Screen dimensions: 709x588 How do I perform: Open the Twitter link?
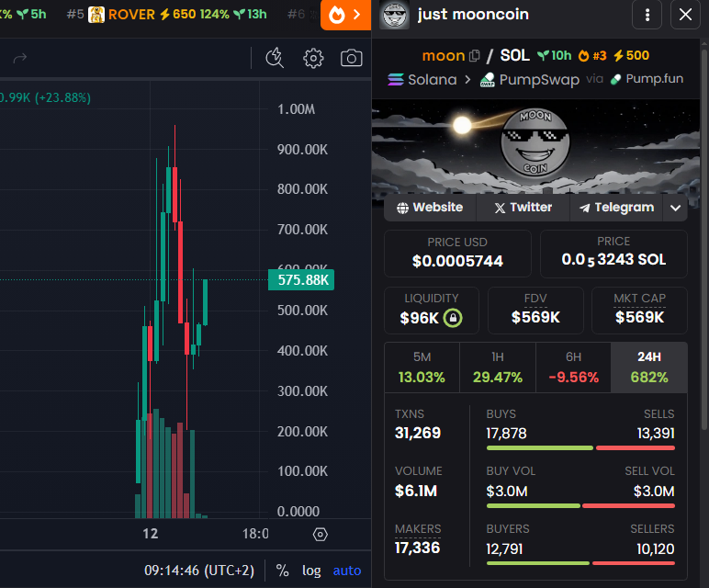[x=523, y=208]
